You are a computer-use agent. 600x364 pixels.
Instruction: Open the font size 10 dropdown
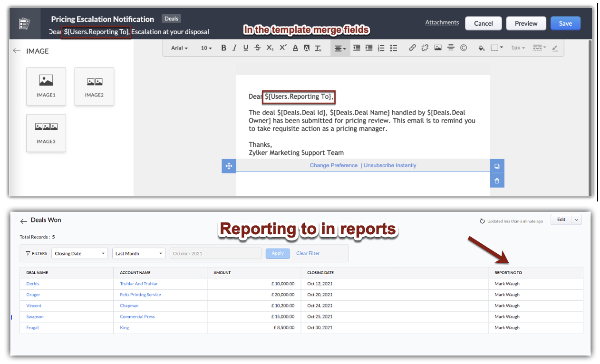[206, 48]
